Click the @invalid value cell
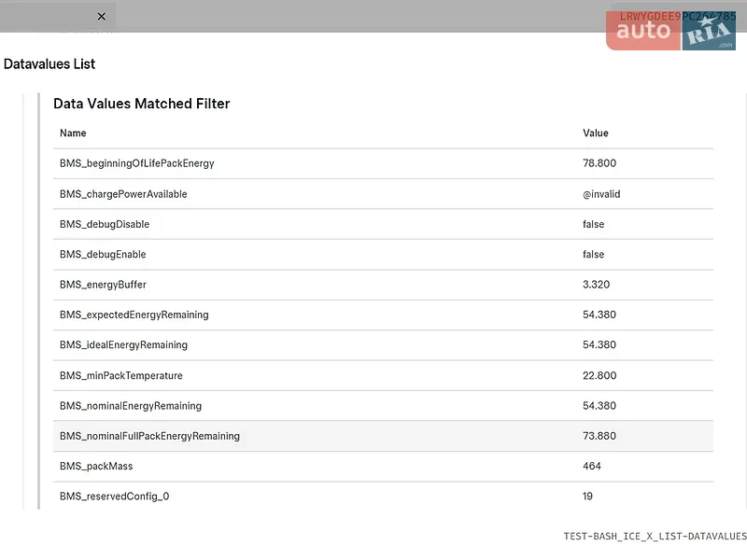 [x=601, y=194]
